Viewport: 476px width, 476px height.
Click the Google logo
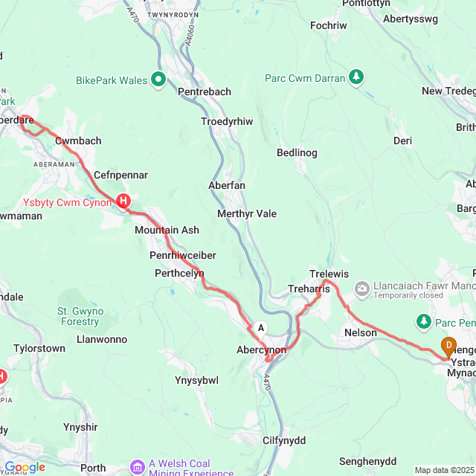pos(25,468)
